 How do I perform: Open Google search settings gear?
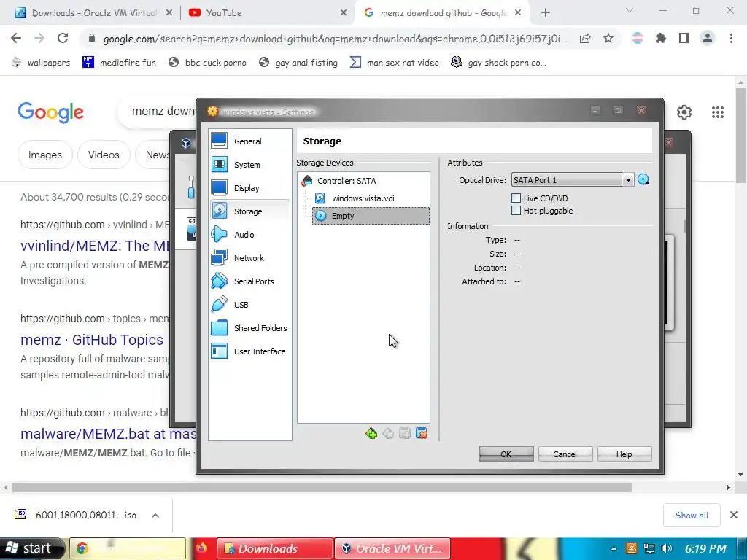pyautogui.click(x=684, y=112)
